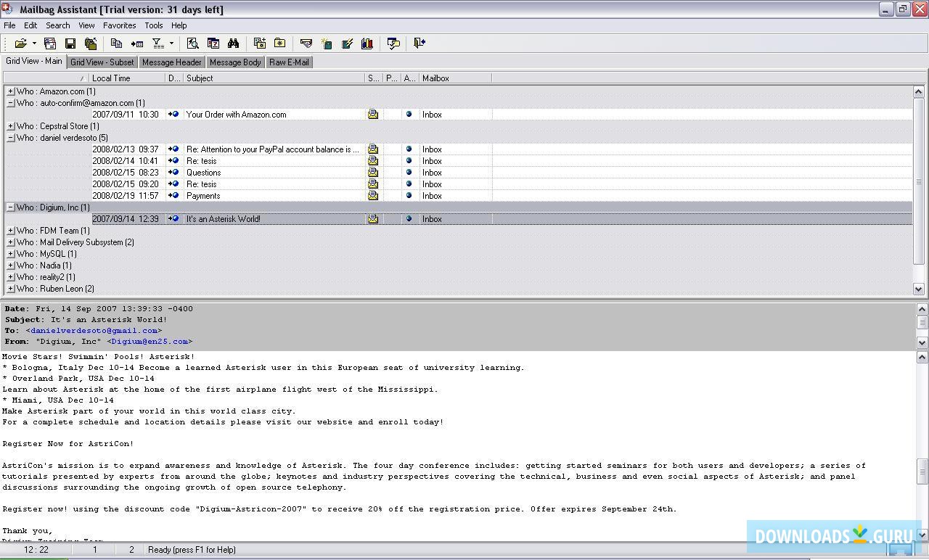The width and height of the screenshot is (929, 560).
Task: Click the Digium@en25.com sender link
Action: (x=150, y=341)
